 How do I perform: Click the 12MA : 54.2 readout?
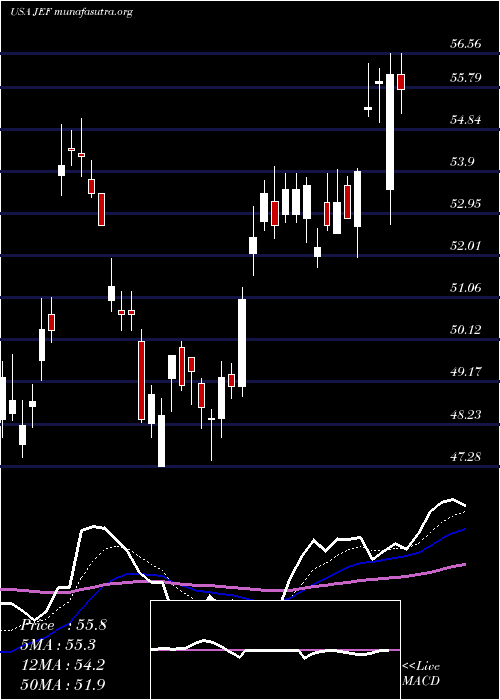pyautogui.click(x=63, y=665)
